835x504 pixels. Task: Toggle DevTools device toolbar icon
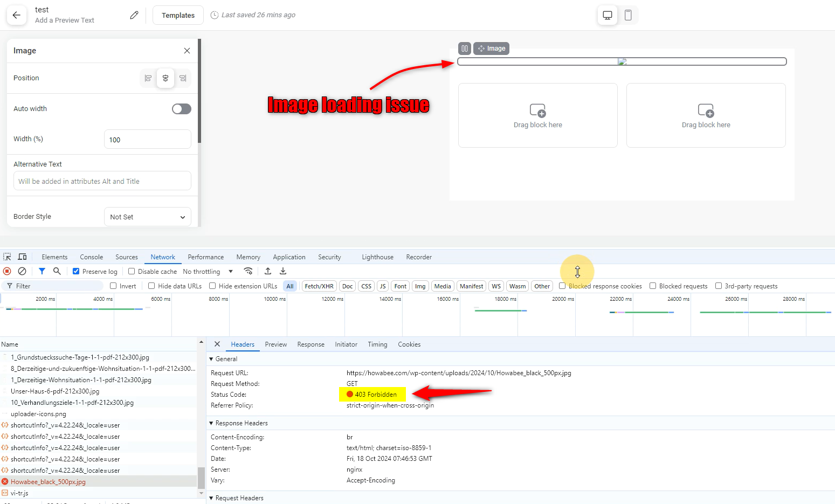22,257
